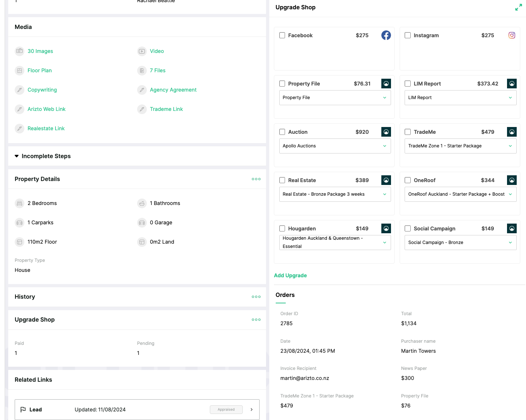526x420 pixels.
Task: Click the bed icon beside 2 Bedrooms
Action: point(20,203)
